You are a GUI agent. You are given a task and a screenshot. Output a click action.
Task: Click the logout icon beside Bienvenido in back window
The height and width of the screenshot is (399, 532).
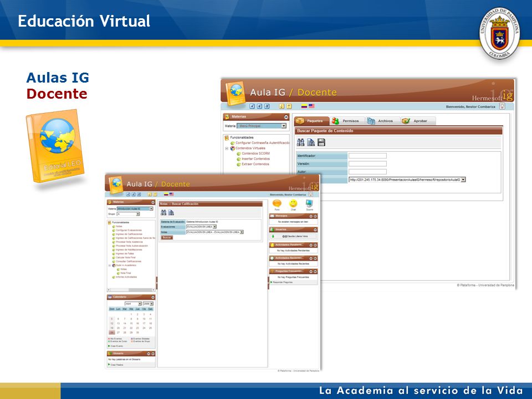point(502,106)
